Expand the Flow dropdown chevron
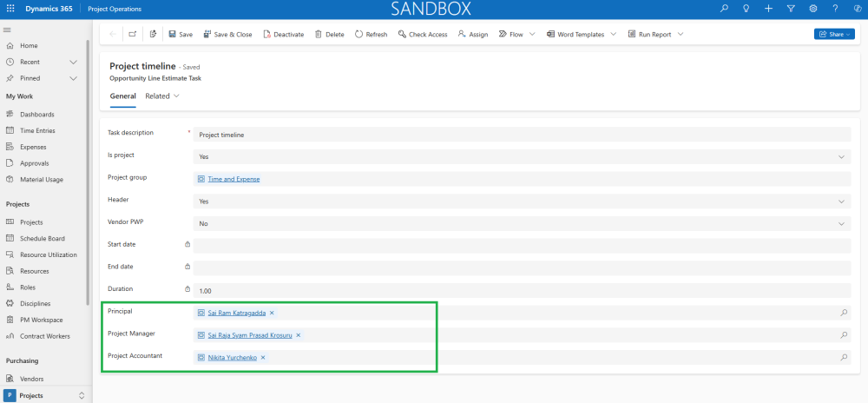 532,35
